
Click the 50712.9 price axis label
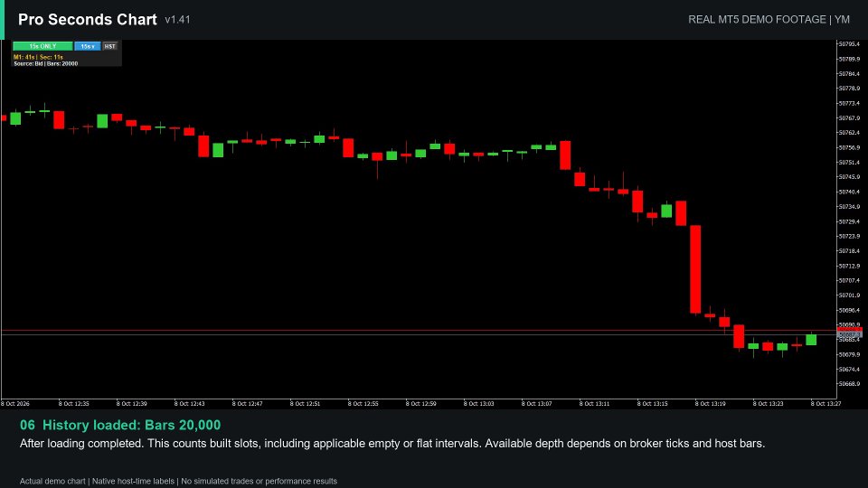(x=849, y=266)
